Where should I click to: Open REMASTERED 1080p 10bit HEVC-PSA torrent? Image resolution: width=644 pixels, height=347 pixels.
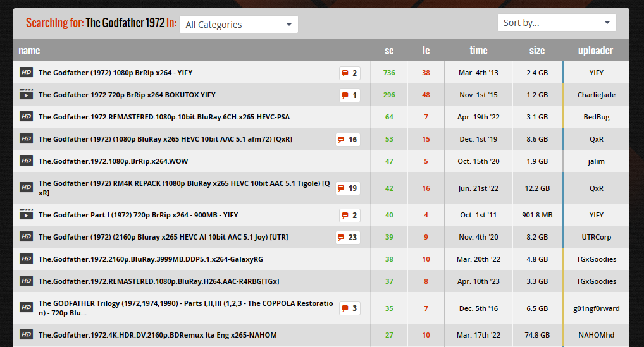164,117
